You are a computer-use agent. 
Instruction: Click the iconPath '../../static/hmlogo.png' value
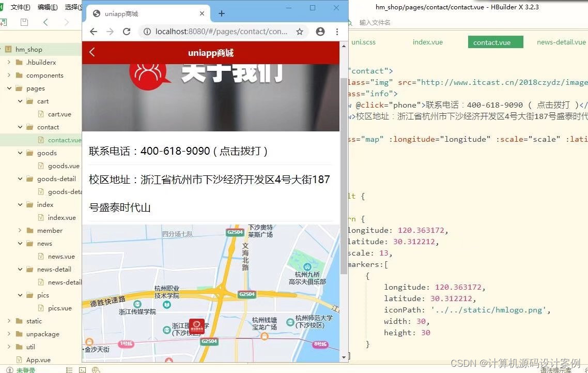(x=488, y=310)
